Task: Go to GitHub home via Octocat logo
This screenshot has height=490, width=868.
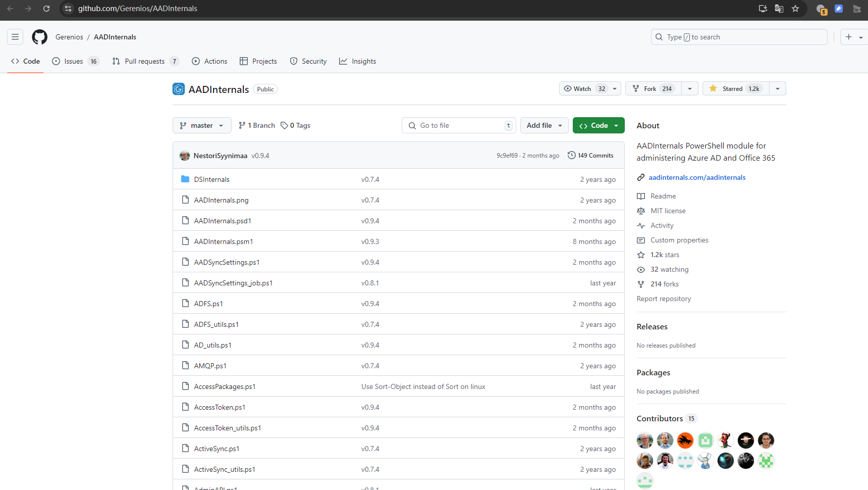Action: point(39,37)
